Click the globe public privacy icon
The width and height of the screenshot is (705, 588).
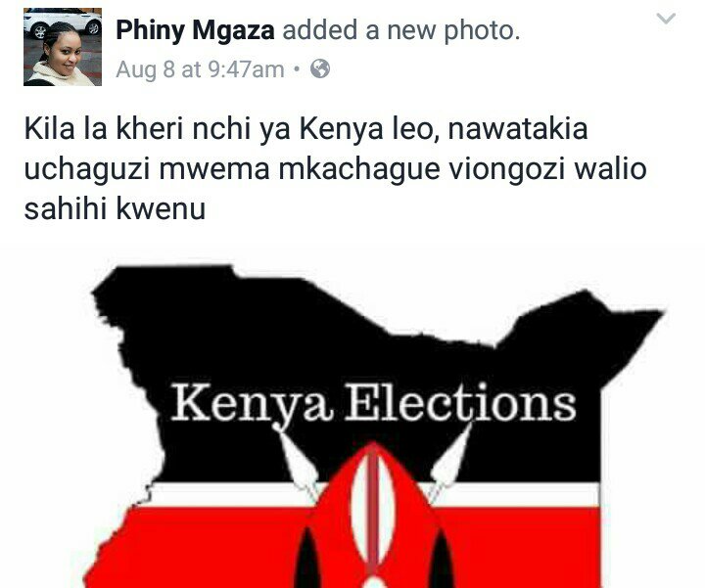pos(320,68)
